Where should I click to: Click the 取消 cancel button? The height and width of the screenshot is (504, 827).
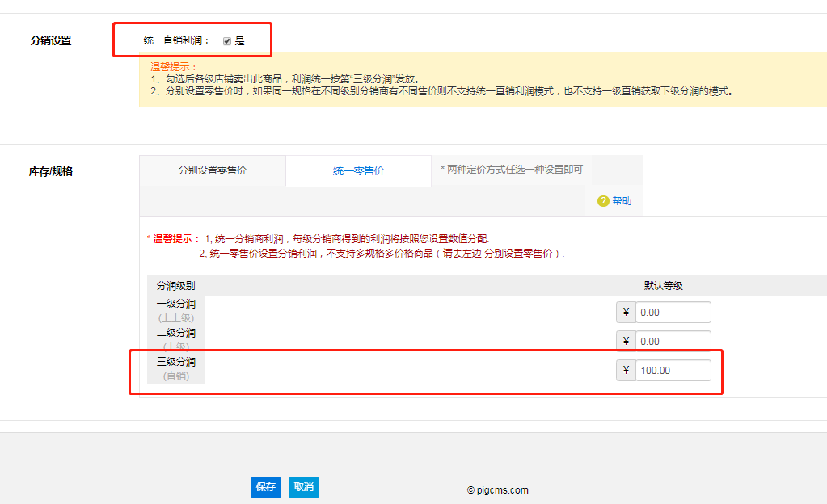pyautogui.click(x=304, y=487)
